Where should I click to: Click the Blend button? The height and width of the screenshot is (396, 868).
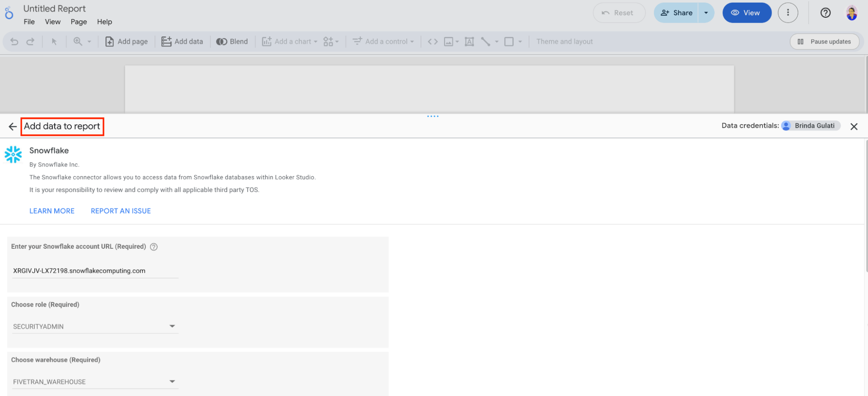(x=232, y=42)
